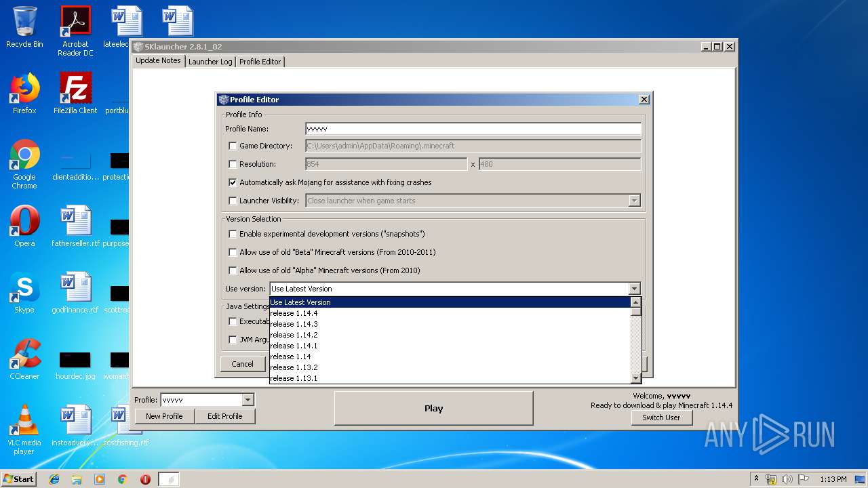Click the Edit Profile button
The width and height of the screenshot is (868, 488).
[224, 416]
